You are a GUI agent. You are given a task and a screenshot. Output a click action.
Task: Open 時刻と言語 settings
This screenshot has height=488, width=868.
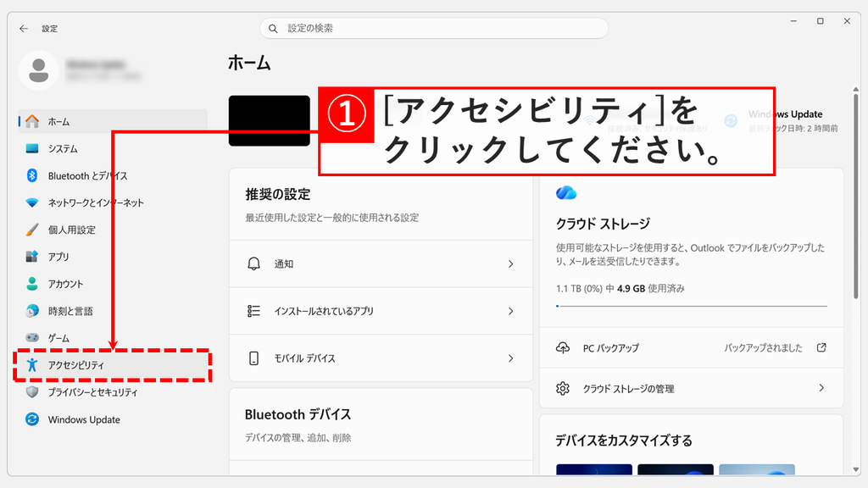point(113,311)
